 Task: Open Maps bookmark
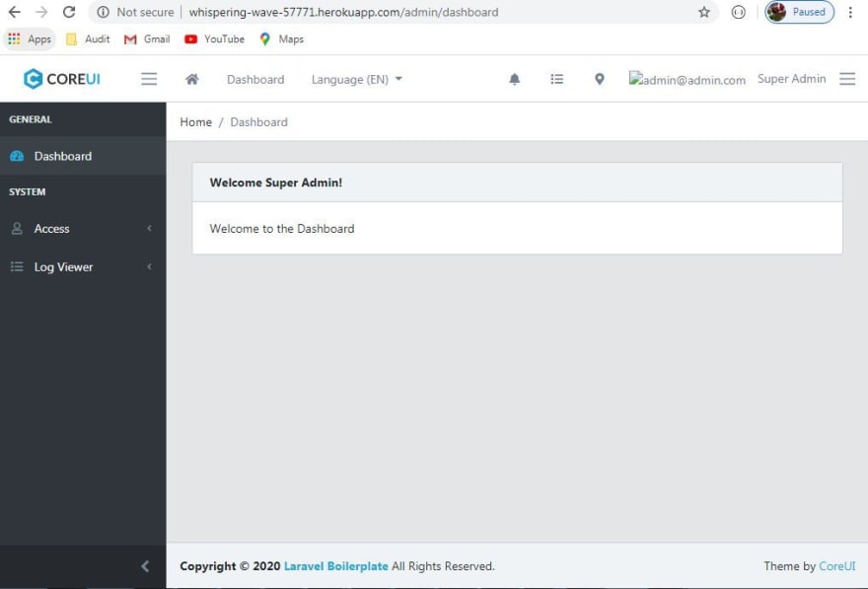click(282, 39)
